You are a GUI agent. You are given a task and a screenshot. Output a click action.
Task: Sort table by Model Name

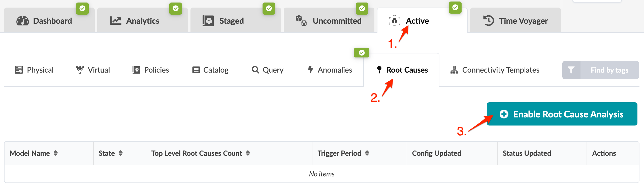coord(56,153)
